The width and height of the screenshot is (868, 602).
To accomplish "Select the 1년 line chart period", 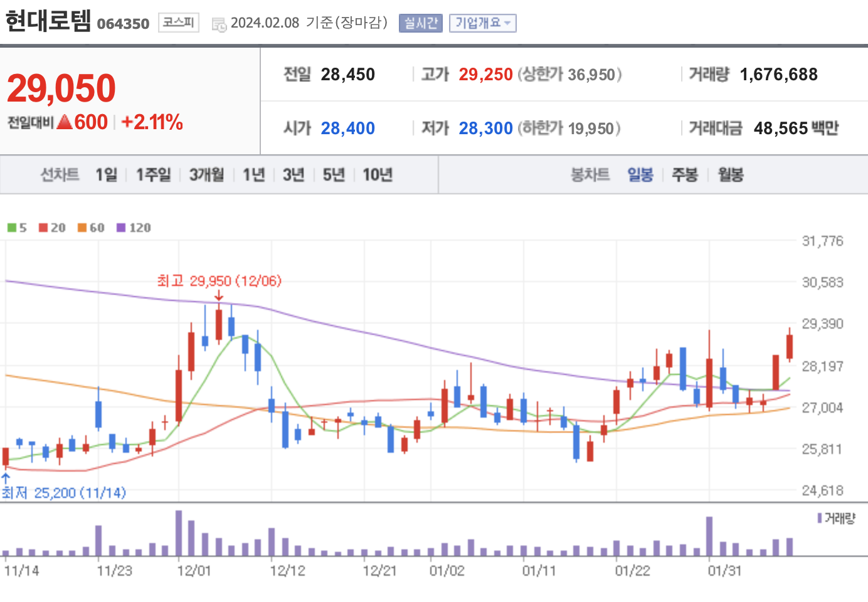I will point(254,174).
